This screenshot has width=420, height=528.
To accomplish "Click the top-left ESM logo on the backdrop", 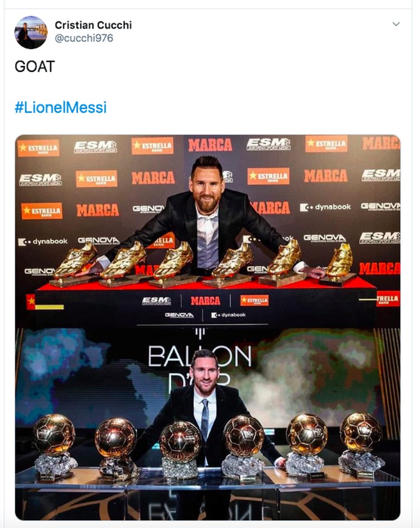I will coord(96,147).
